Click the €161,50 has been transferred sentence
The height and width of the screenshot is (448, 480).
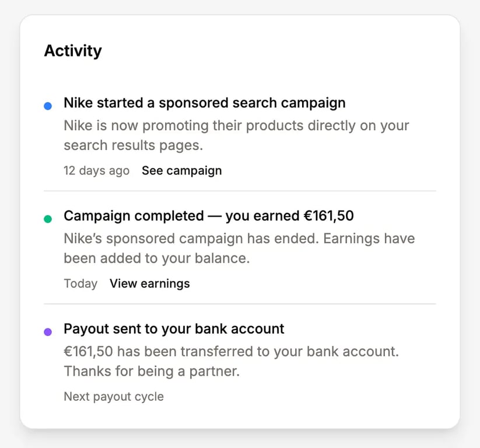tap(231, 352)
